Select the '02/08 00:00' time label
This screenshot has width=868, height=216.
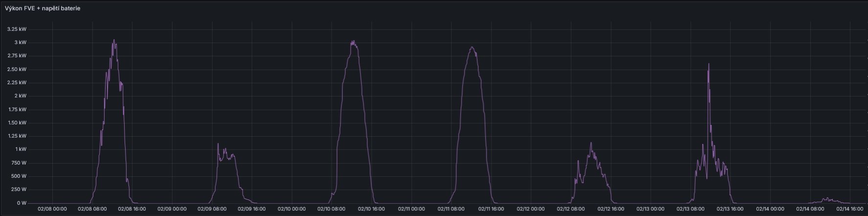pos(52,209)
